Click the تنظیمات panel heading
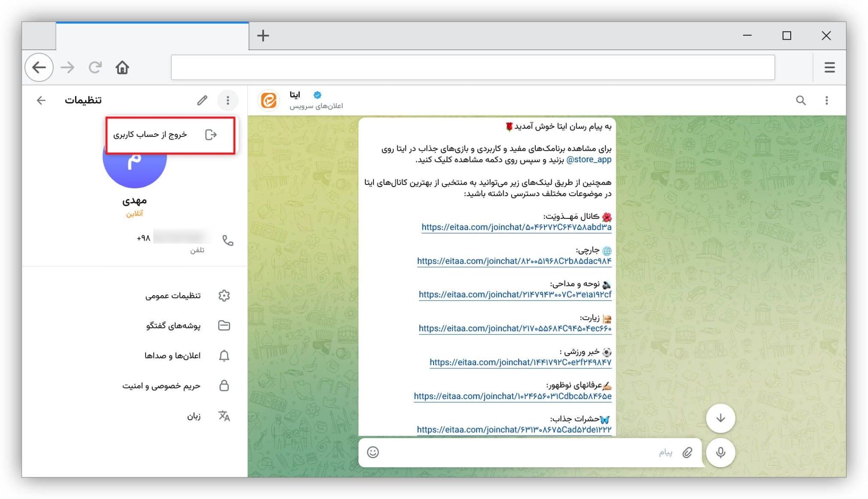The width and height of the screenshot is (868, 499). click(83, 100)
